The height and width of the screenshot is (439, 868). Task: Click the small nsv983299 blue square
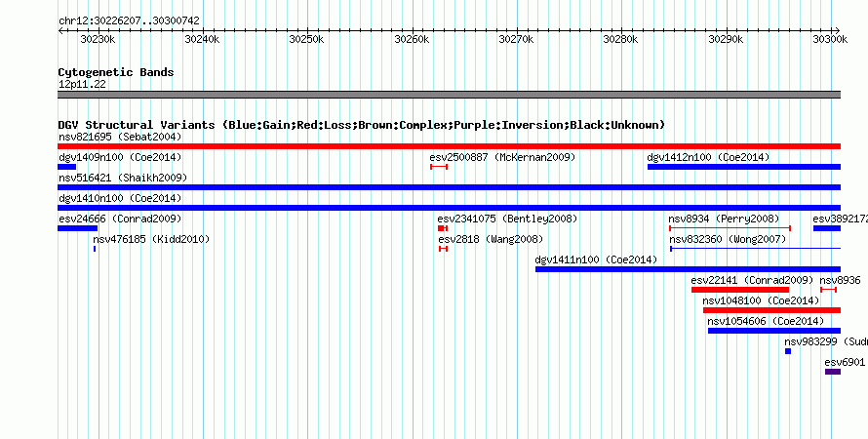point(788,351)
